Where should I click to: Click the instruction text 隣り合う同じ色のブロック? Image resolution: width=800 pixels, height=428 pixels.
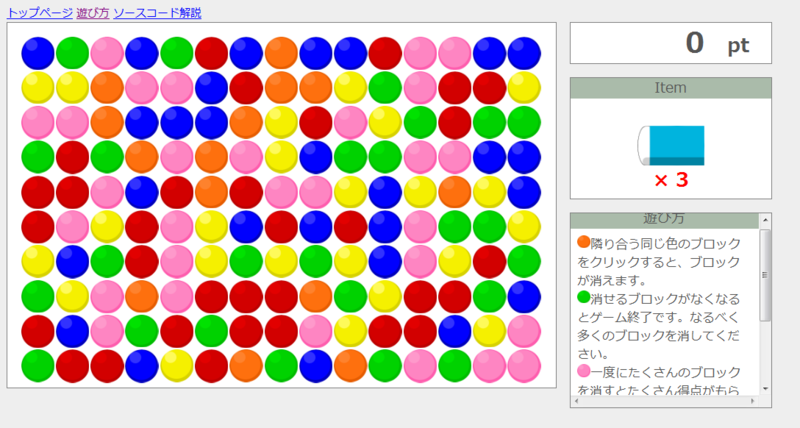(665, 244)
